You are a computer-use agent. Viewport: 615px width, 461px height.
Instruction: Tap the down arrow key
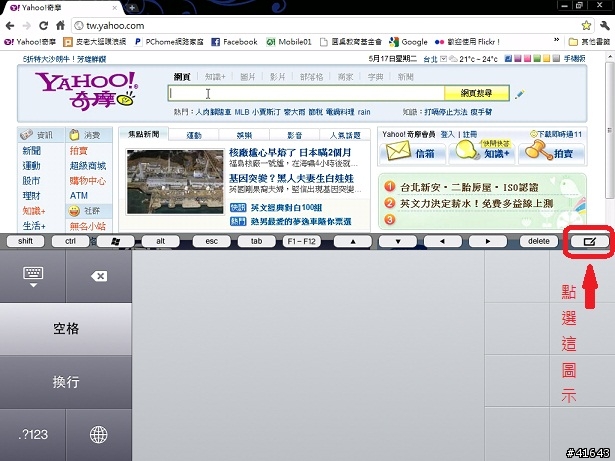coord(398,241)
